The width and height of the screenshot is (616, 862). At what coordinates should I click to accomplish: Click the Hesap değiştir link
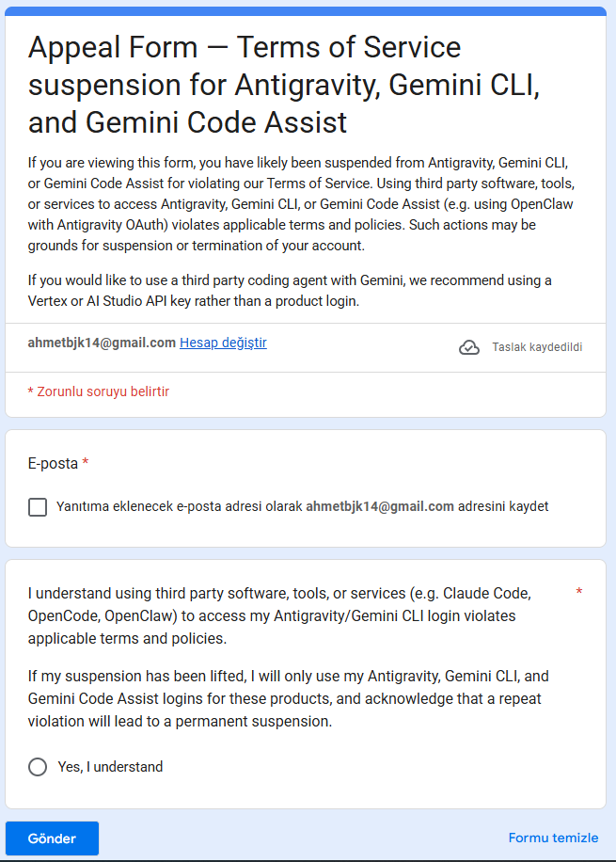[x=223, y=343]
